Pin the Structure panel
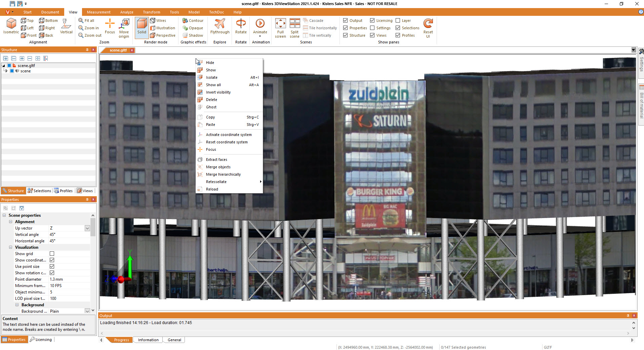644x350 pixels. point(87,50)
